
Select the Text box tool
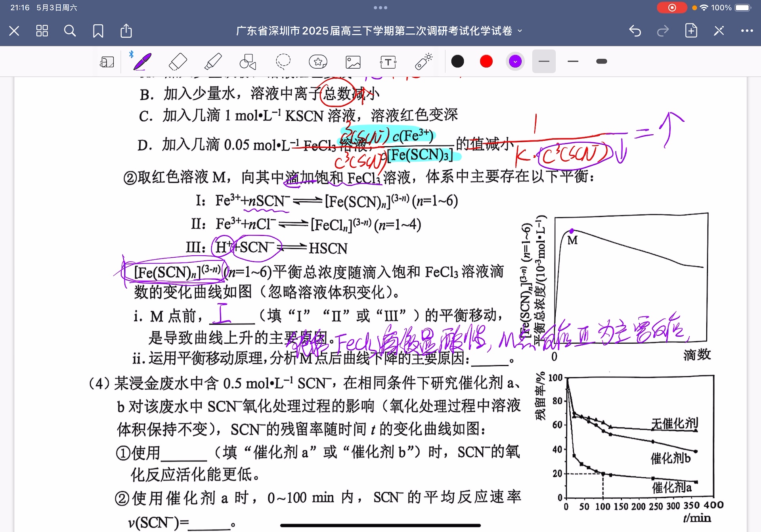[388, 62]
